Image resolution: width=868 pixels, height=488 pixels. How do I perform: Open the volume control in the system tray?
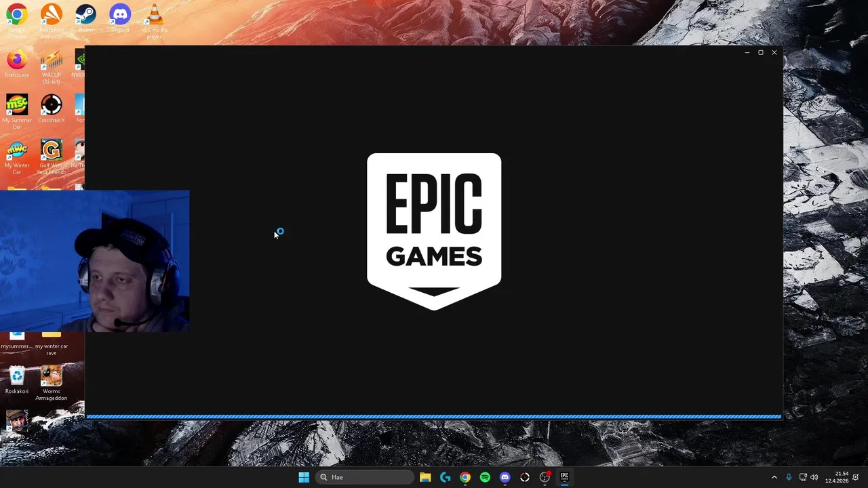click(x=814, y=477)
